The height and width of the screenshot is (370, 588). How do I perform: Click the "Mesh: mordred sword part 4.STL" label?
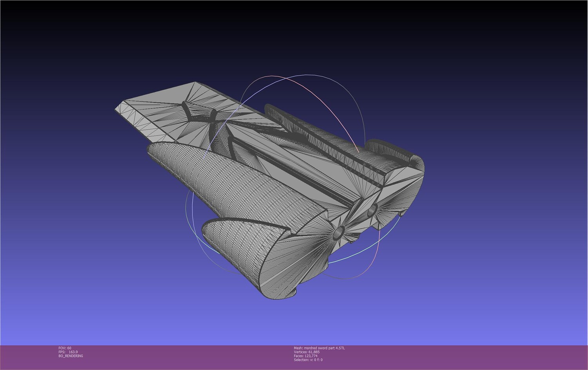point(319,348)
